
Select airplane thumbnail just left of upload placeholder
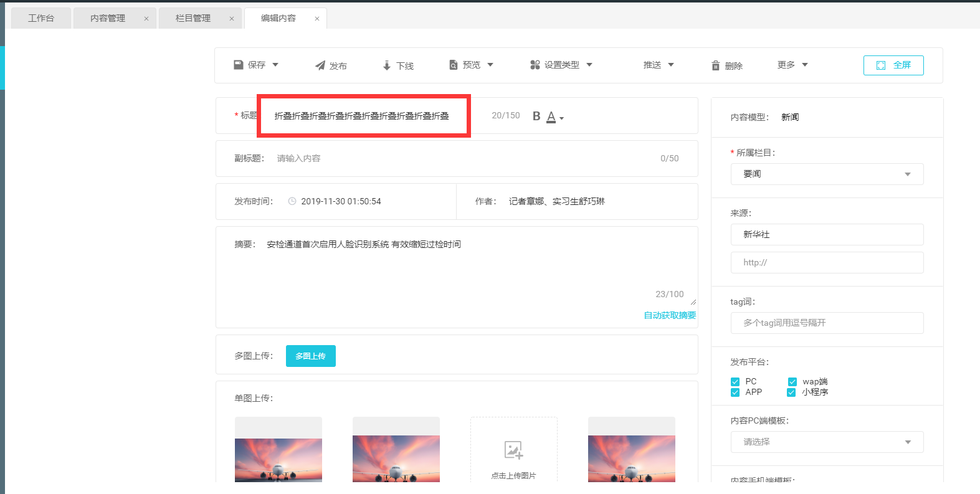(396, 450)
